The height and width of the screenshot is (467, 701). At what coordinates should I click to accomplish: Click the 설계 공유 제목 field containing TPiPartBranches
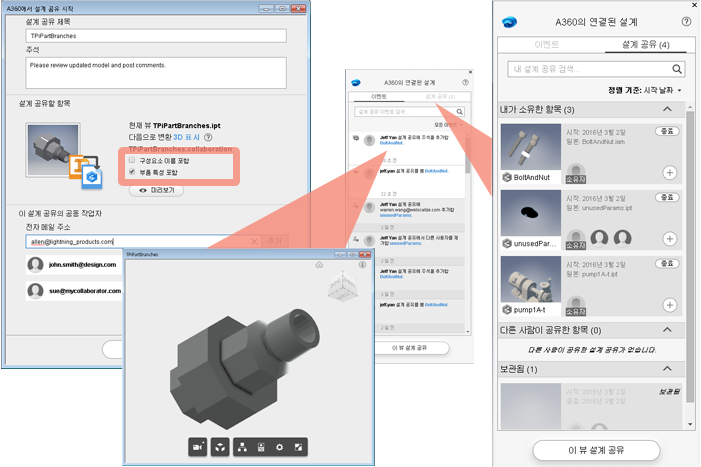click(x=156, y=36)
